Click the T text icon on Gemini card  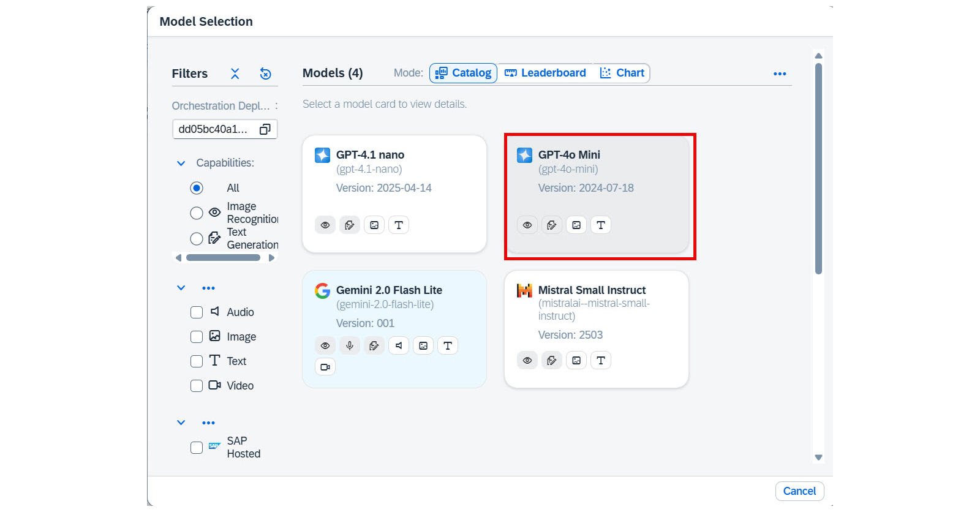(x=448, y=346)
